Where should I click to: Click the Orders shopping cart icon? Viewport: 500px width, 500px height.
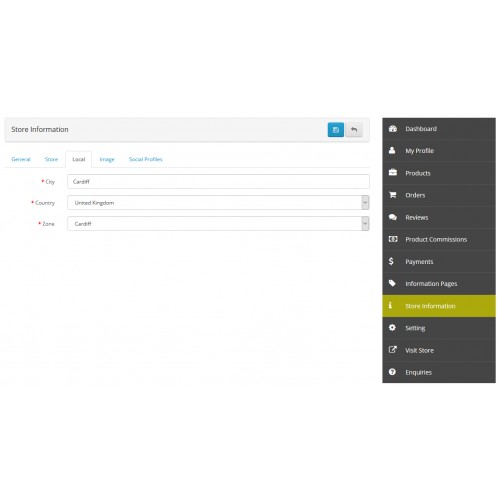click(x=393, y=195)
